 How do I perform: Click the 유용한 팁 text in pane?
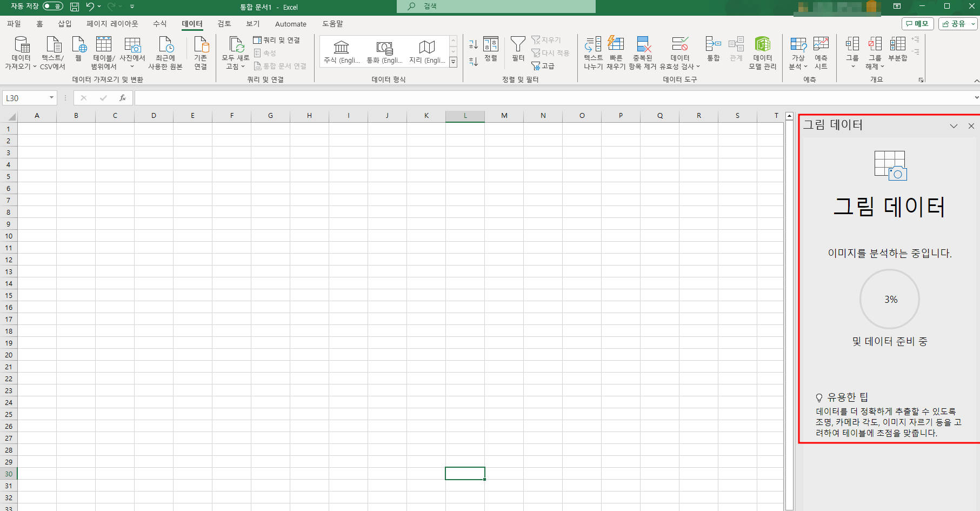[848, 397]
